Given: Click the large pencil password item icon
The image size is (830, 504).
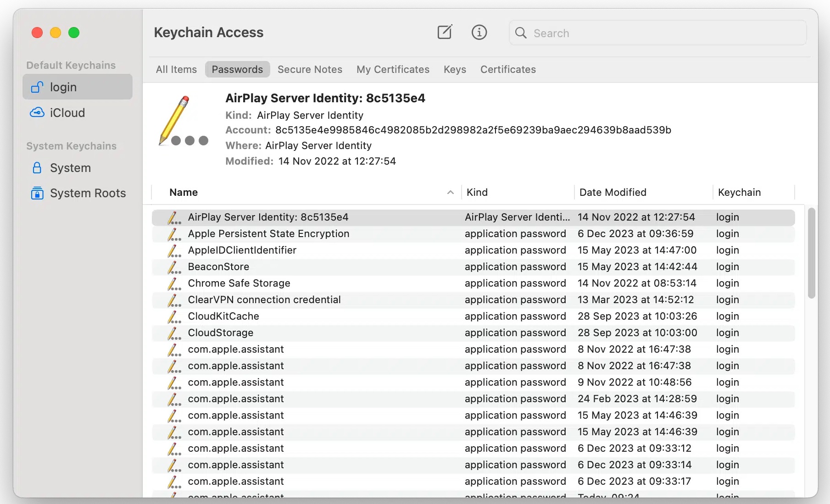Looking at the screenshot, I should click(183, 121).
